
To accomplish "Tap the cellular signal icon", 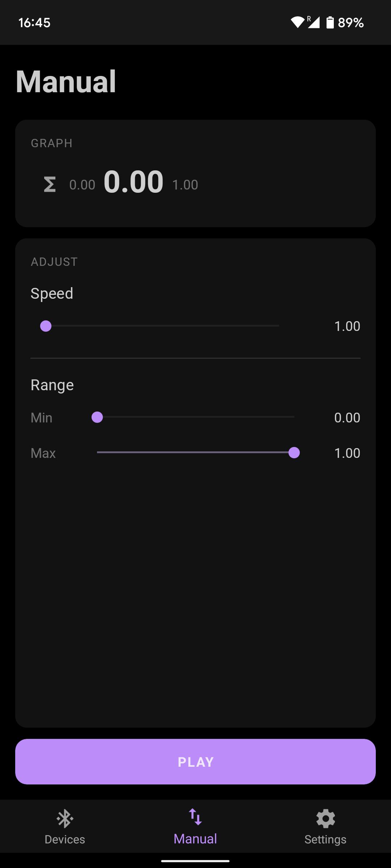I will (314, 22).
